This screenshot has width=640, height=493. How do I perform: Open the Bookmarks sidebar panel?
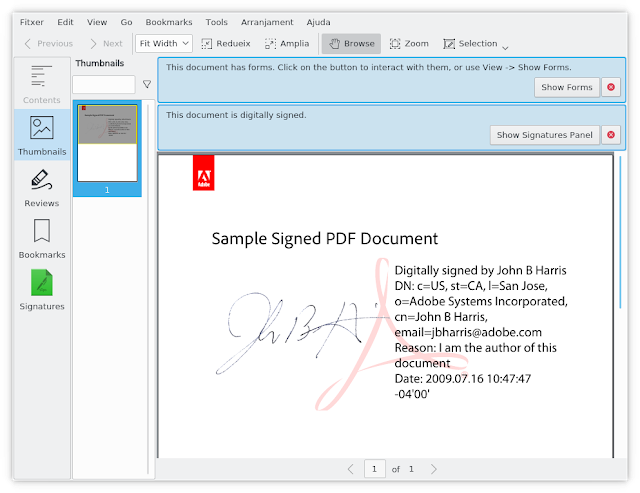coord(42,239)
